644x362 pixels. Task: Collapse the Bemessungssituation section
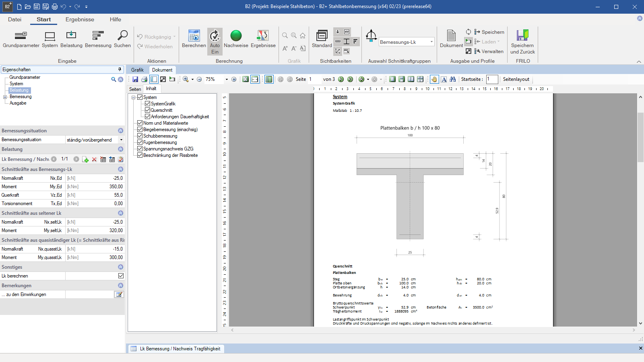click(x=120, y=131)
